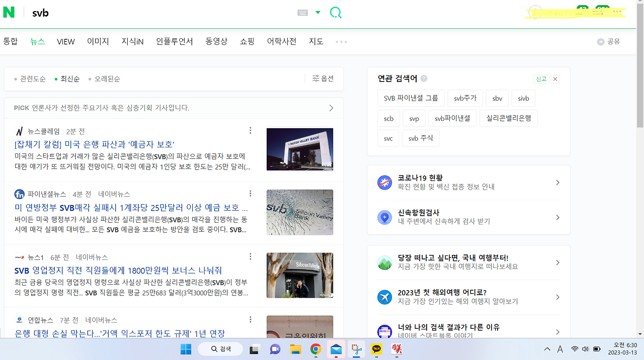Launch KakaoTalk from the taskbar

(376, 349)
